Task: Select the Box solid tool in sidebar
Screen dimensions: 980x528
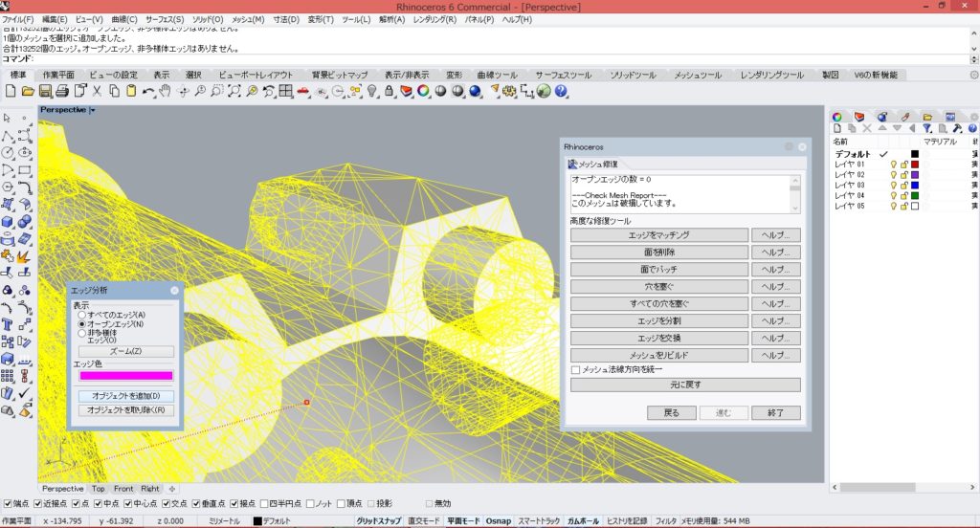Action: point(8,222)
